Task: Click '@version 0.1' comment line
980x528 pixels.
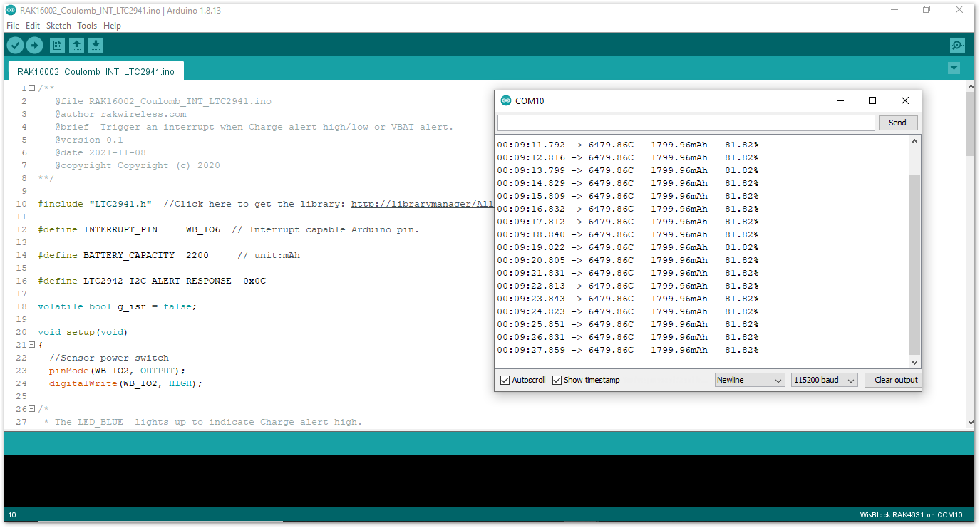Action: 89,140
